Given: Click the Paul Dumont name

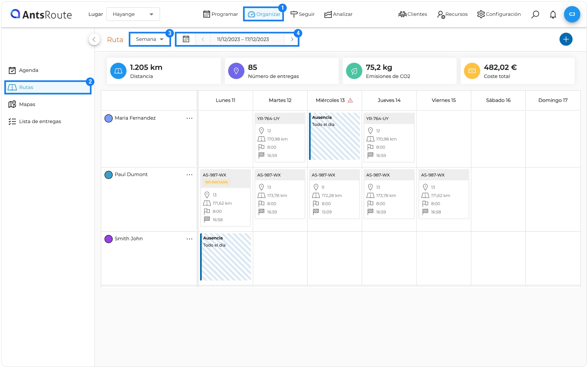Looking at the screenshot, I should click(x=131, y=174).
